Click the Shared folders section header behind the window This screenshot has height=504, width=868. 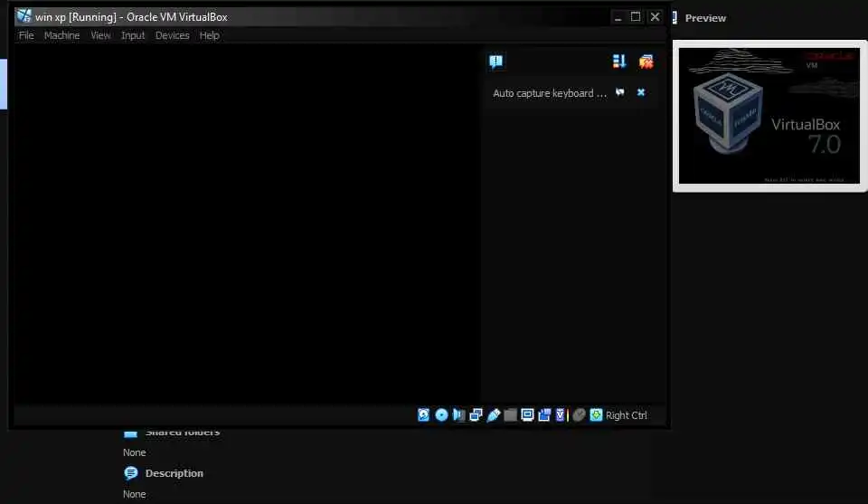coord(183,433)
